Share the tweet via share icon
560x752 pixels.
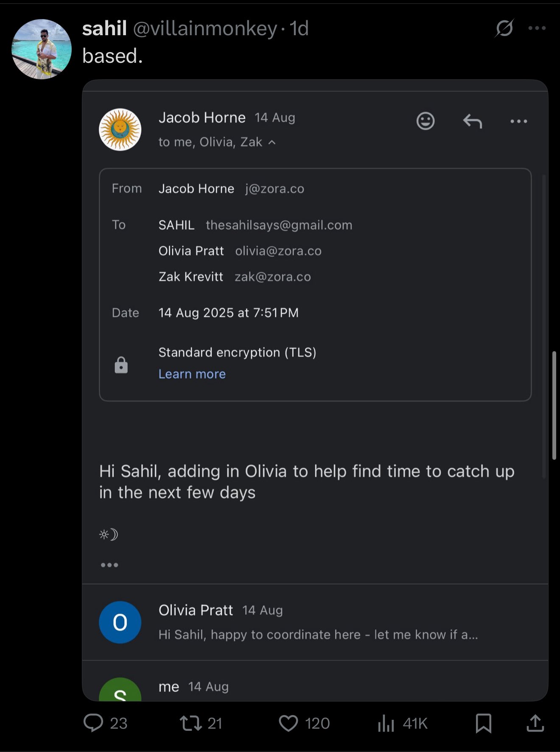[535, 723]
